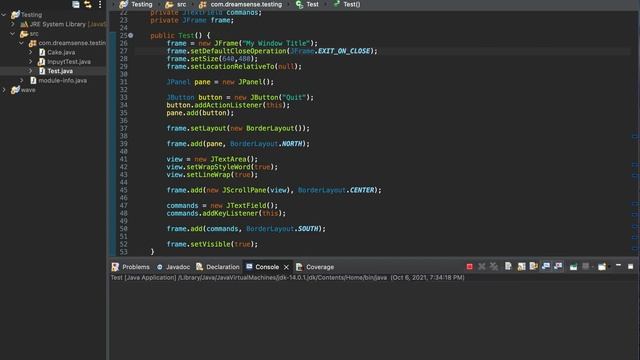Click Remove All Terminated Launches double-X icon

(494, 267)
